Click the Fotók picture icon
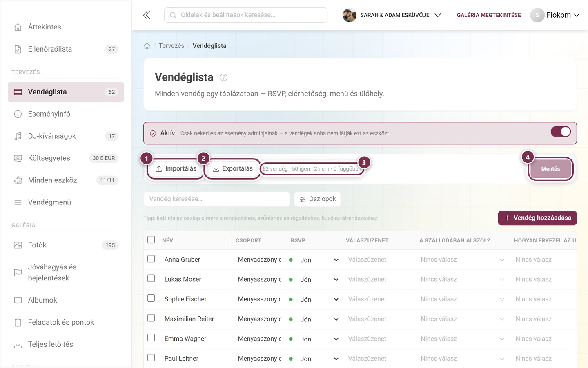This screenshot has height=368, width=588. 18,245
